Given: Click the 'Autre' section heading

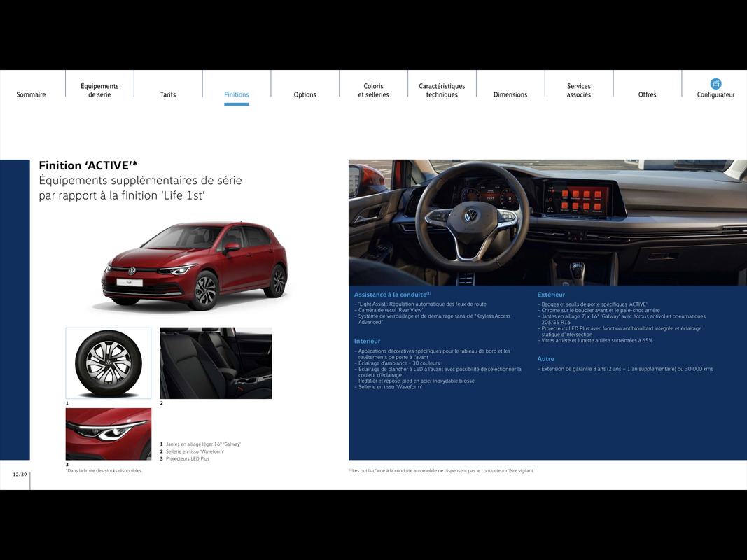Looking at the screenshot, I should click(x=546, y=359).
